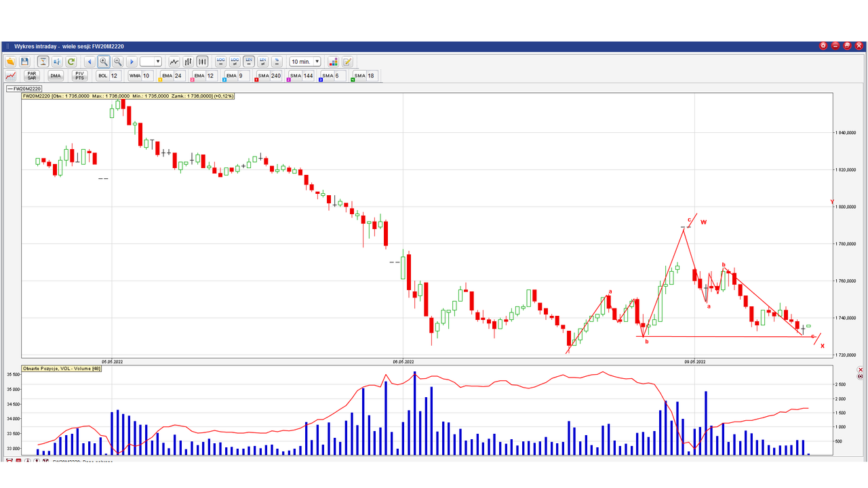Viewport: 868px width, 488px height.
Task: Click the 09.05.2022 date label
Action: tap(695, 361)
